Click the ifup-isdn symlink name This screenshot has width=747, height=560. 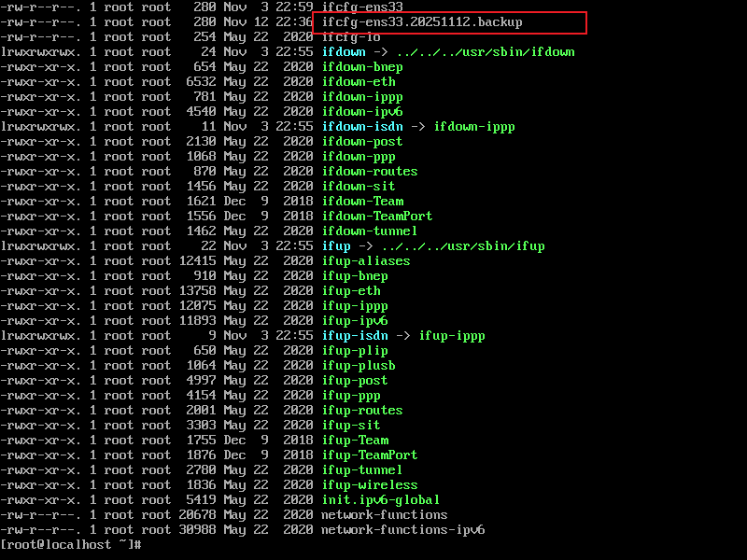pyautogui.click(x=355, y=336)
